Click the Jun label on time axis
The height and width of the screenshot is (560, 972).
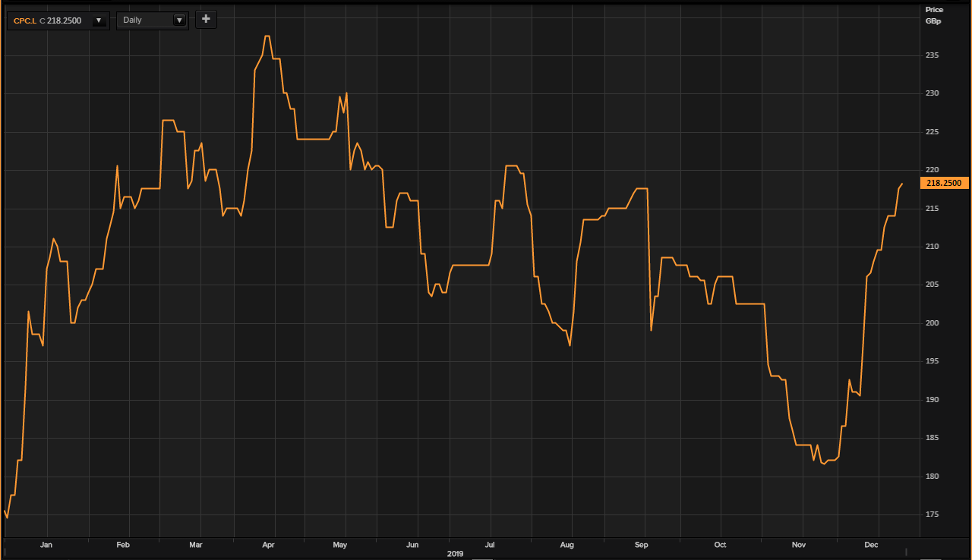coord(412,545)
